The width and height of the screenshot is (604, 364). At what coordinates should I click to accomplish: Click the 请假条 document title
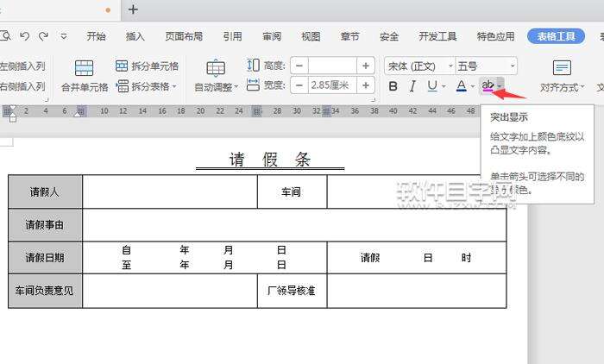point(270,159)
